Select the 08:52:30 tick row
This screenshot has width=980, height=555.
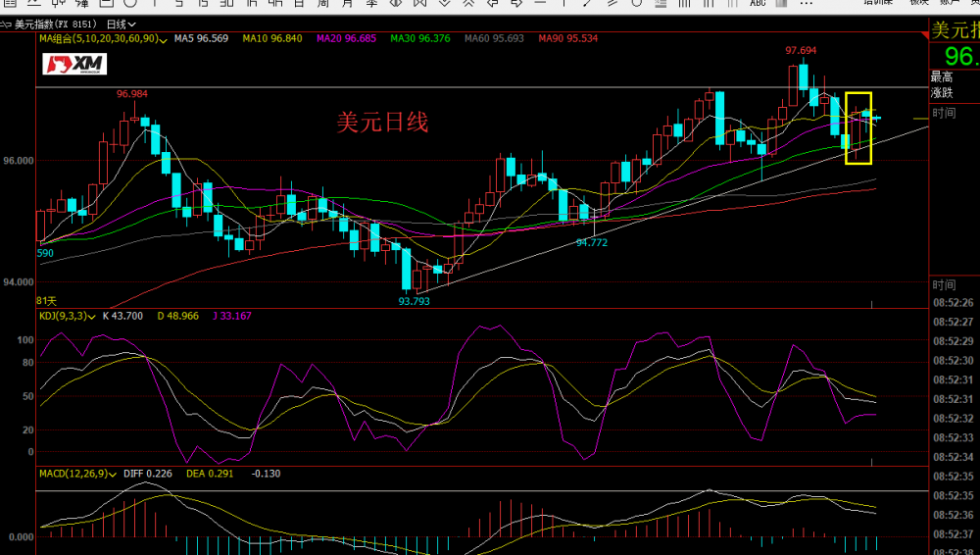pos(954,361)
